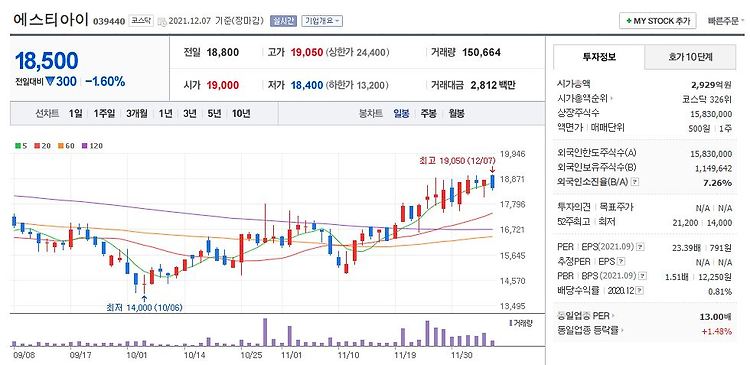
Task: Click the 최저 14,000 (10/06) chart marker
Action: (144, 307)
